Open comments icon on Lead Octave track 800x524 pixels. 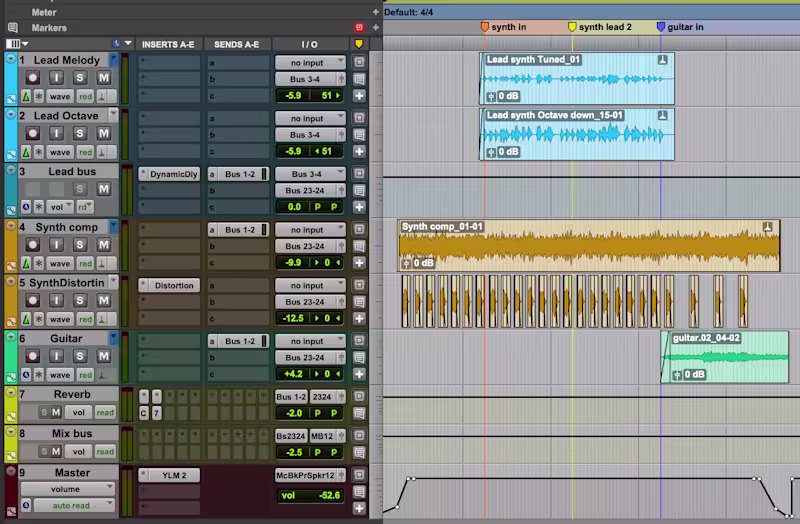tap(359, 135)
